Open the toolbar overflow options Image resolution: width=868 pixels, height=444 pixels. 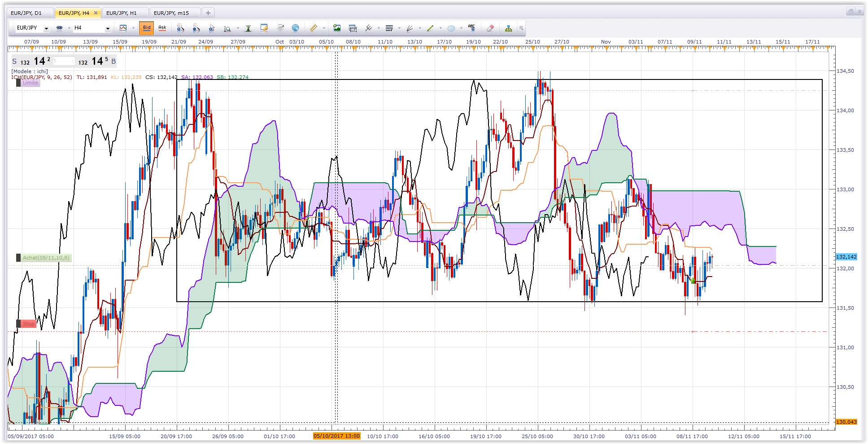[521, 28]
